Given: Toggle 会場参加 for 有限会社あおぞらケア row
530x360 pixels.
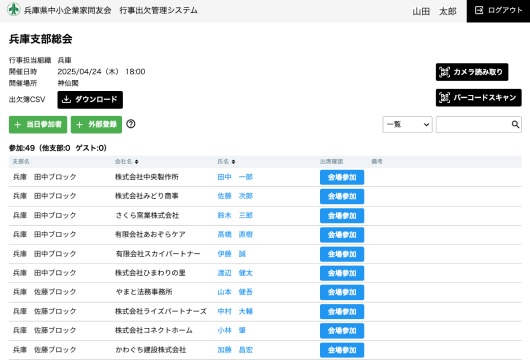Looking at the screenshot, I should click(x=342, y=235).
